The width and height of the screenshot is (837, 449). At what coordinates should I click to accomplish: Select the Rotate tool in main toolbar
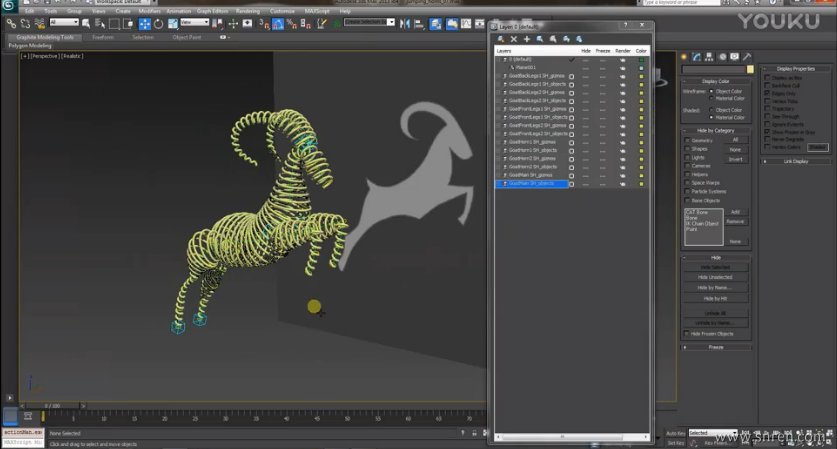[158, 22]
